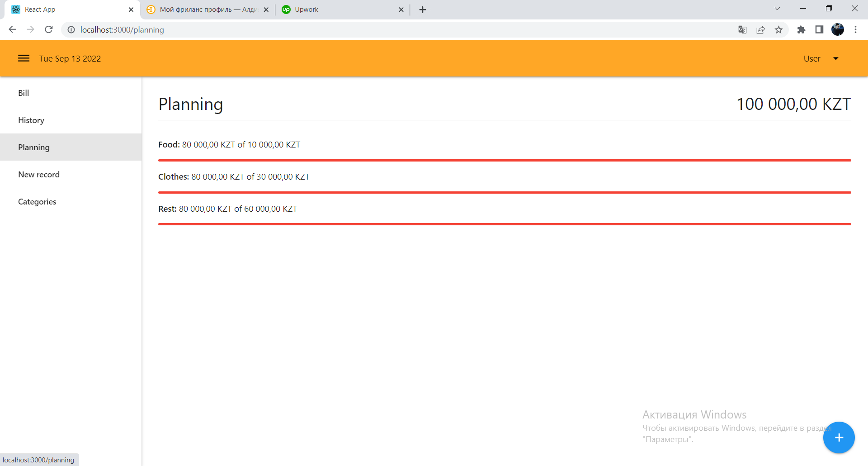Click the Clothes progress bar

click(x=505, y=192)
